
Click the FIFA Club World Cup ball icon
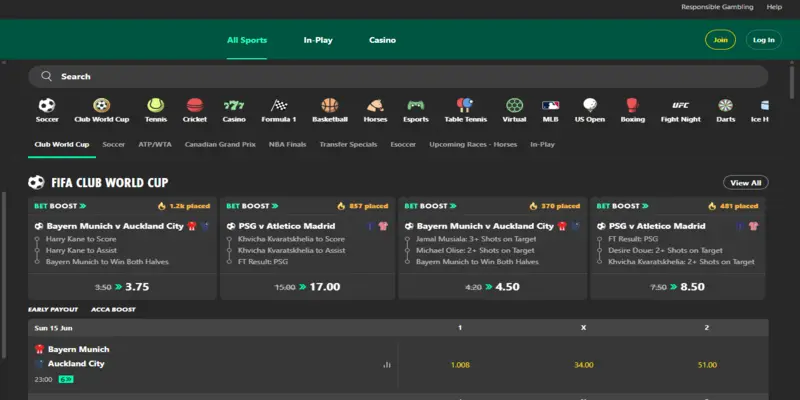(x=36, y=183)
